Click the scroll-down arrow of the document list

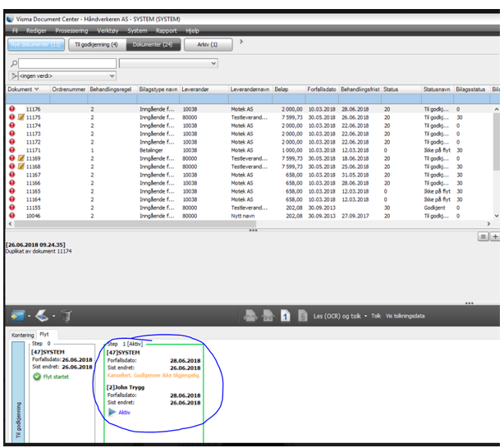click(497, 216)
